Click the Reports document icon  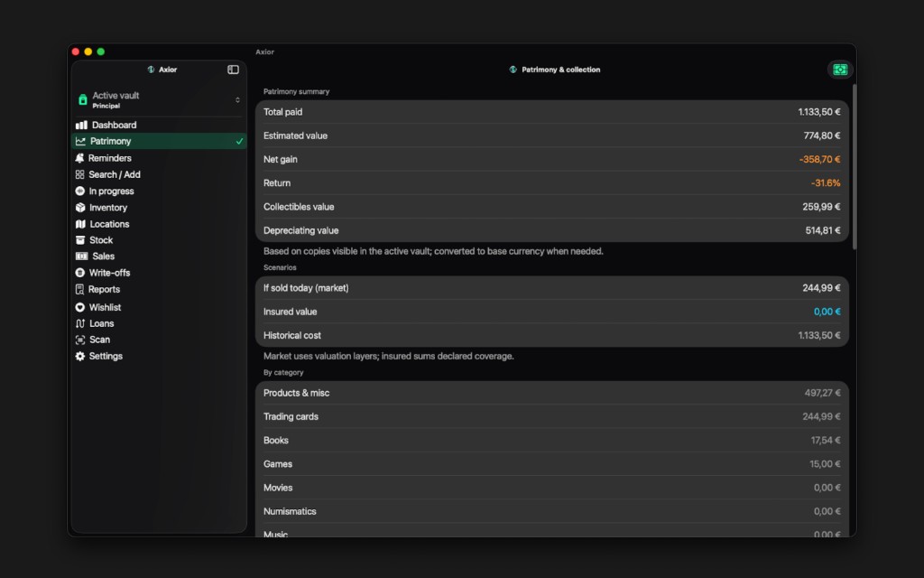tap(79, 289)
